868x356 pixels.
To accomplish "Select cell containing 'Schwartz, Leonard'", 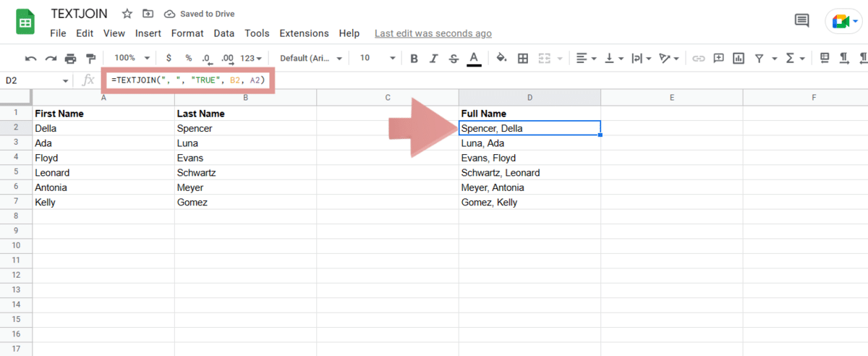I will (x=529, y=173).
